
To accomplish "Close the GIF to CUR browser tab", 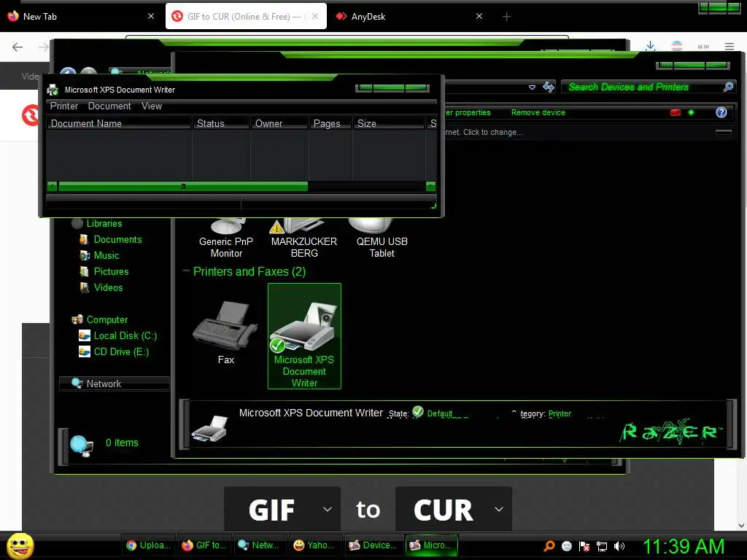I will (315, 16).
